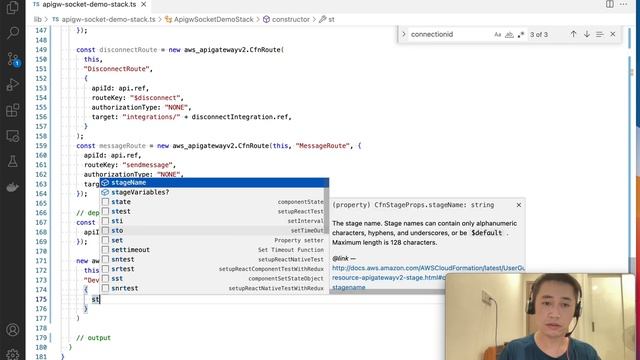Go to previous find match
Image resolution: width=640 pixels, height=360 pixels.
tap(573, 34)
